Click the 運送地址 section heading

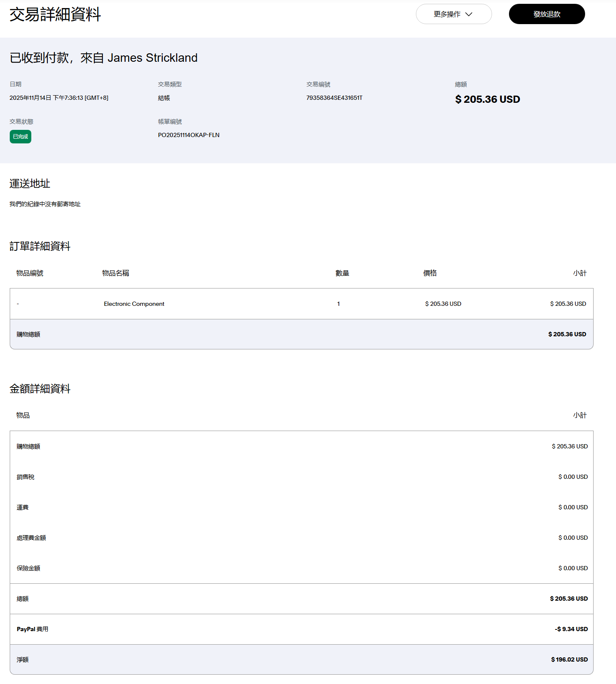tap(30, 184)
